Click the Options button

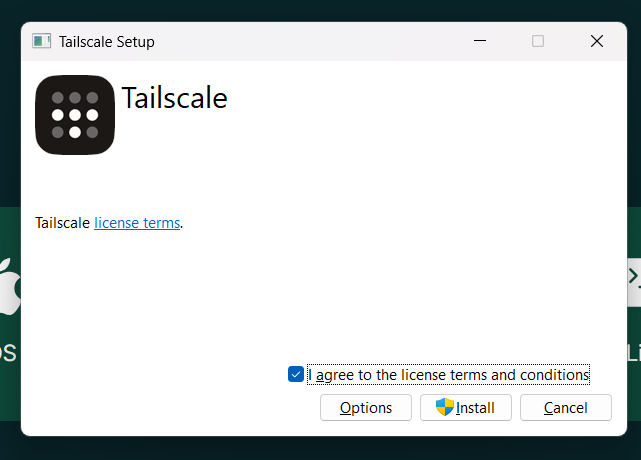(365, 408)
